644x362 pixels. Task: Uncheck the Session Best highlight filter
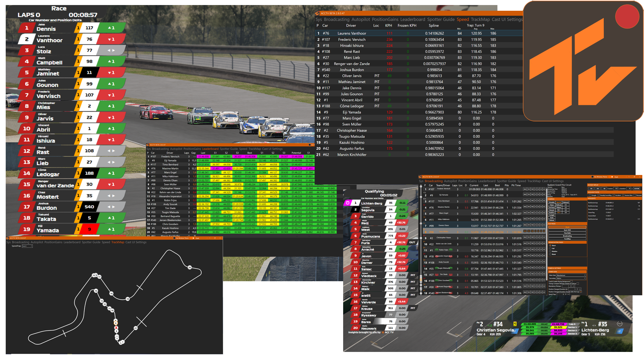point(623,195)
